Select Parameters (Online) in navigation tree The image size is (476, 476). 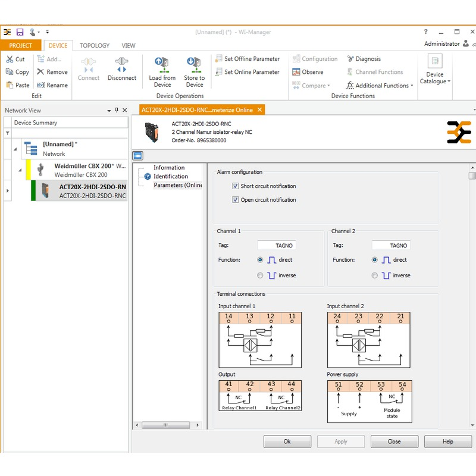177,185
